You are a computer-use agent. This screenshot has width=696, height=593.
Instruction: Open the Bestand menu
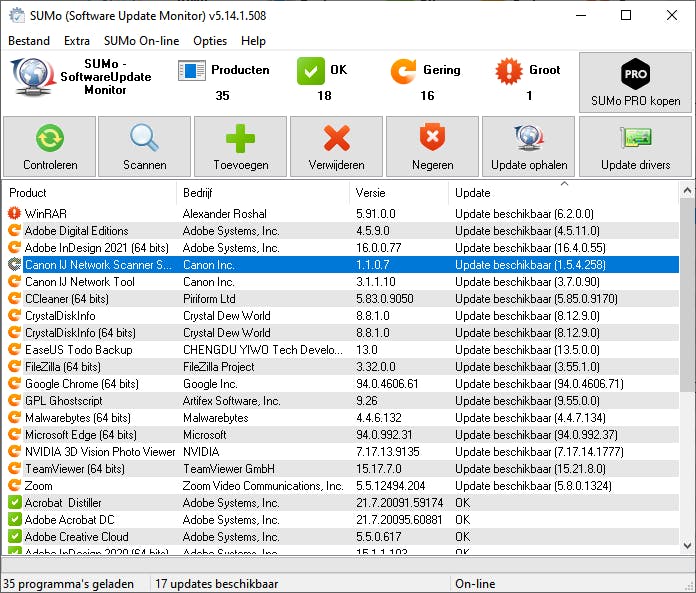click(29, 41)
